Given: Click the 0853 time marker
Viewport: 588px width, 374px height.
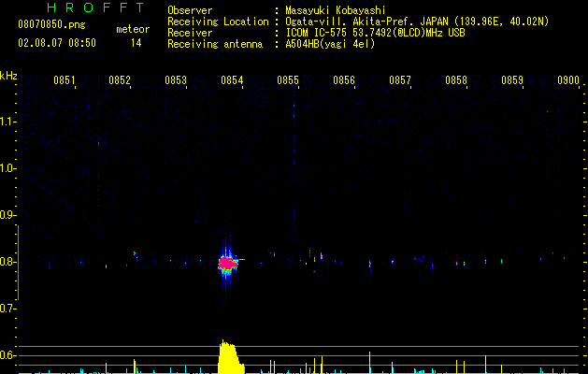Looking at the screenshot, I should tap(176, 80).
